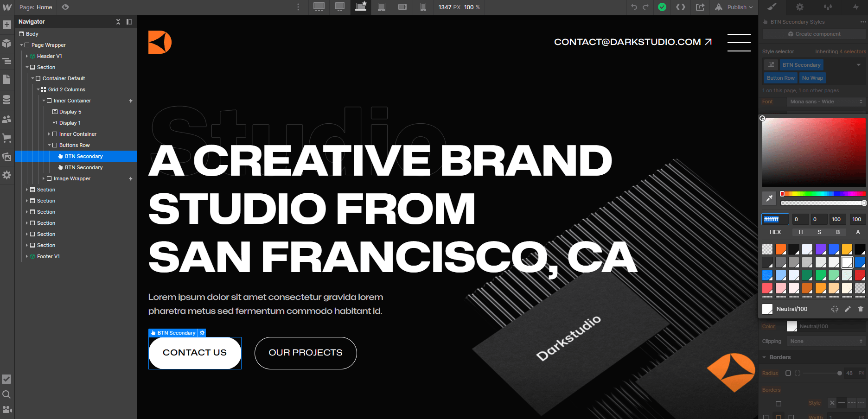
Task: Switch to the tablet breakpoint
Action: pyautogui.click(x=382, y=7)
